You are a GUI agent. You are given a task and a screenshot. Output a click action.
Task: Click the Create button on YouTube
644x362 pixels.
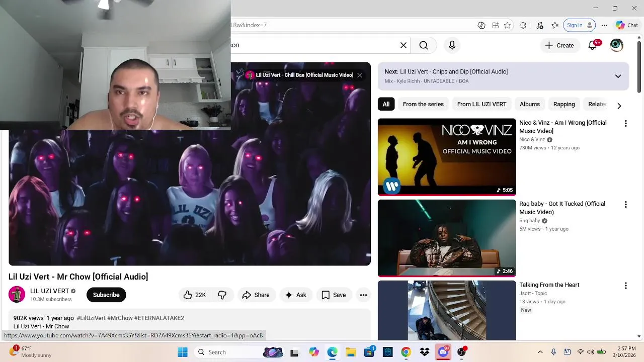tap(559, 45)
